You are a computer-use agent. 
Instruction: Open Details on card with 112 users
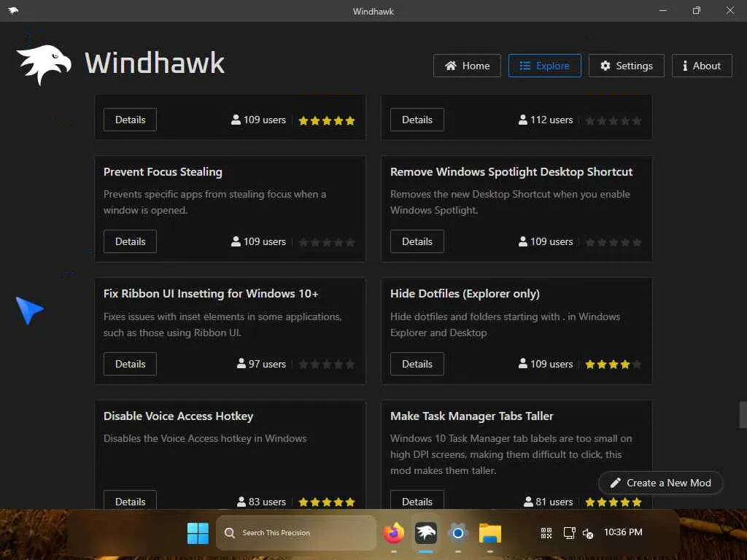tap(417, 120)
